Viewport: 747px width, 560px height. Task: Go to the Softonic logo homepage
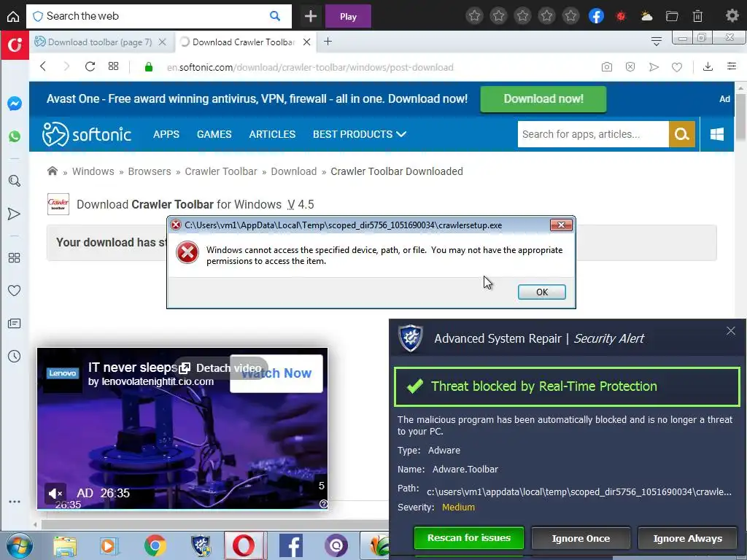point(87,134)
